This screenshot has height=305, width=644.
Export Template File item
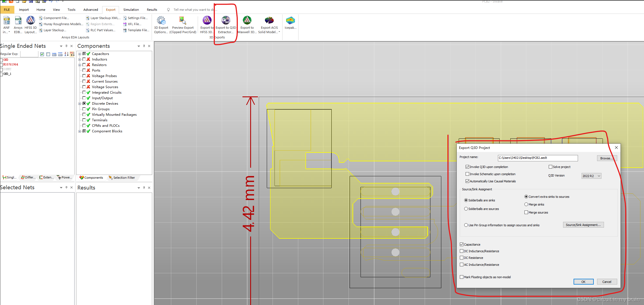click(136, 30)
